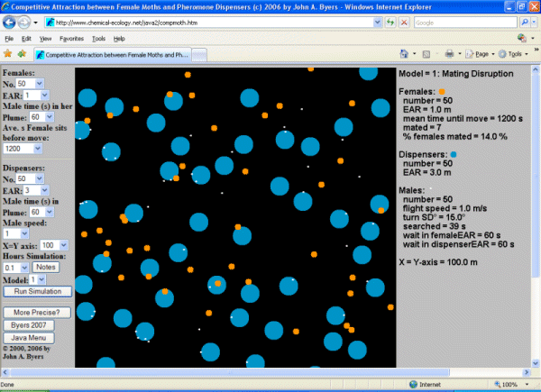Click the '% females mated = 14.0 %' text
The image size is (541, 392).
454,137
